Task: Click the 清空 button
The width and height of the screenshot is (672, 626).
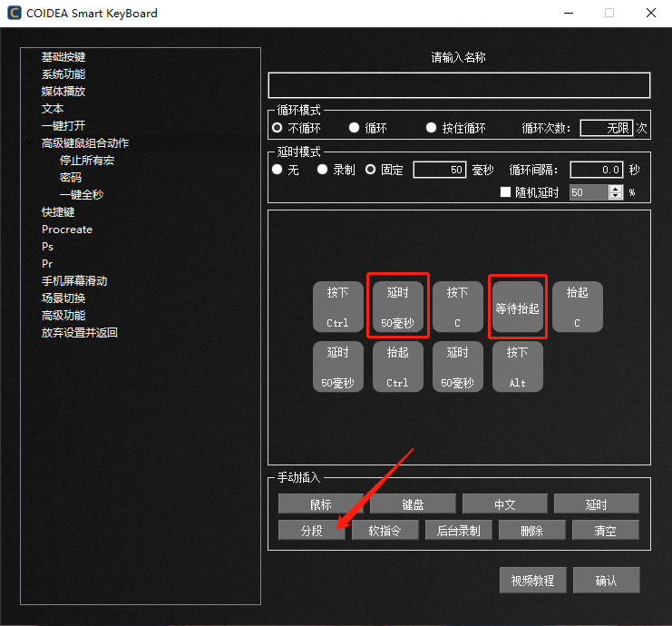Action: tap(606, 531)
